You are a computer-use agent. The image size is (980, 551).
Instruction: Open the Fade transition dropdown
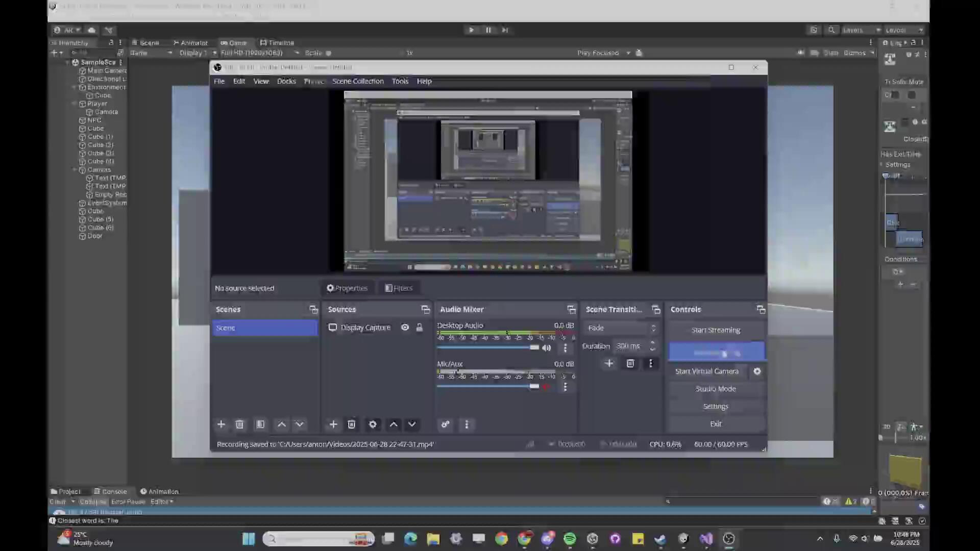(x=621, y=328)
